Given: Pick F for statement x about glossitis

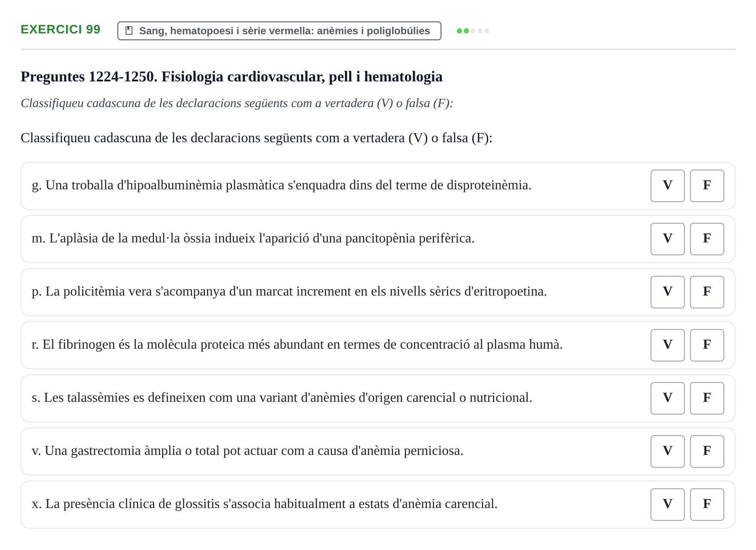Looking at the screenshot, I should tap(707, 504).
